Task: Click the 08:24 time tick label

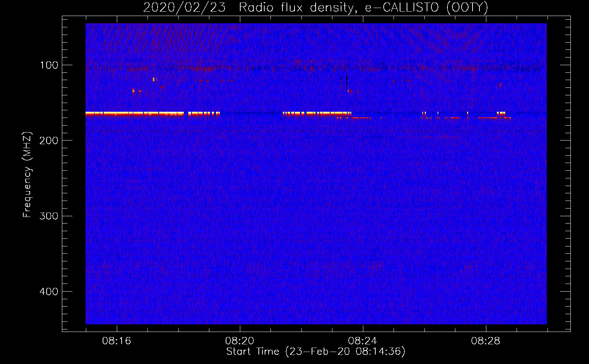Action: coord(363,341)
